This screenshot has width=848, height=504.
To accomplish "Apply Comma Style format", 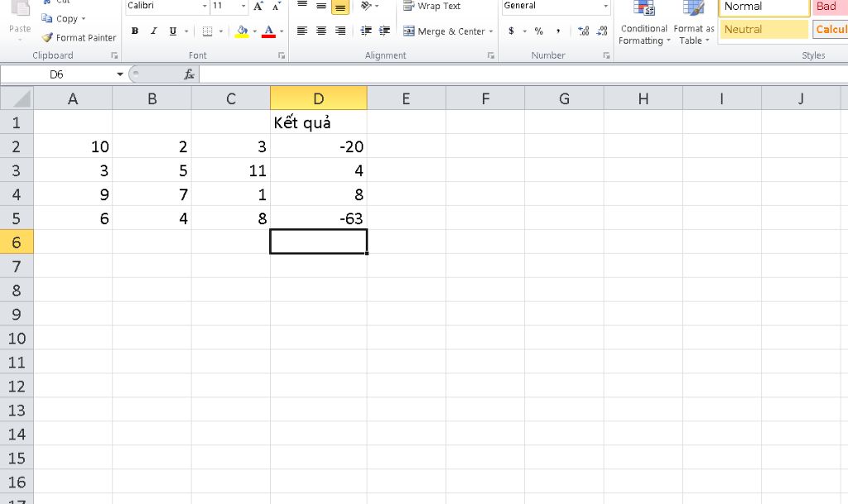I will [558, 31].
